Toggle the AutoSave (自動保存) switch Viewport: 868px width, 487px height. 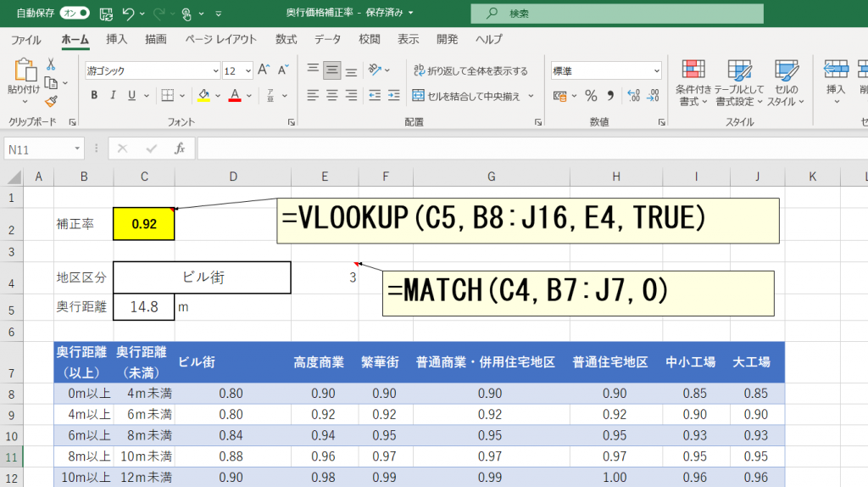(75, 14)
